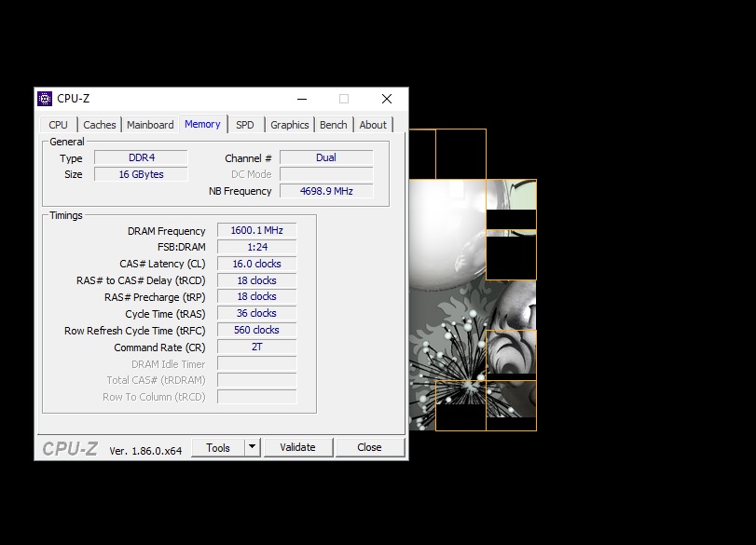Click the Close button at bottom
Image resolution: width=756 pixels, height=545 pixels.
pyautogui.click(x=370, y=448)
